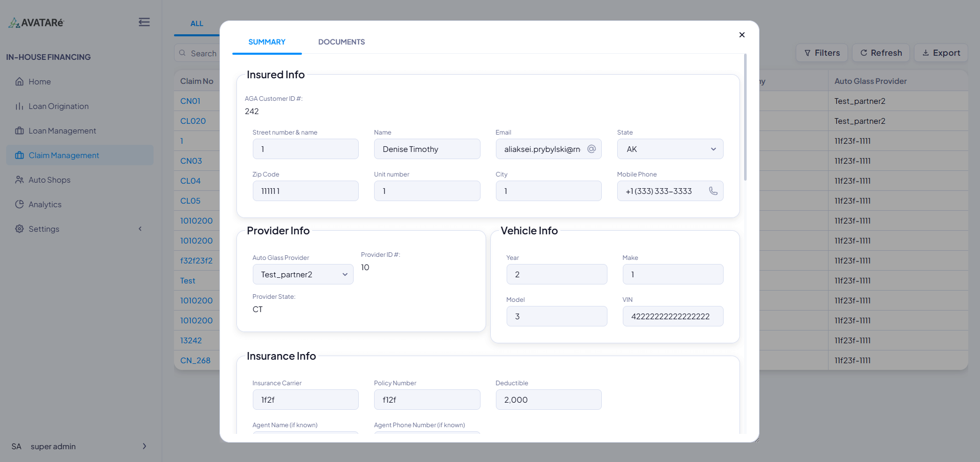Expand the State dropdown showing AK
This screenshot has height=462, width=980.
pyautogui.click(x=670, y=149)
